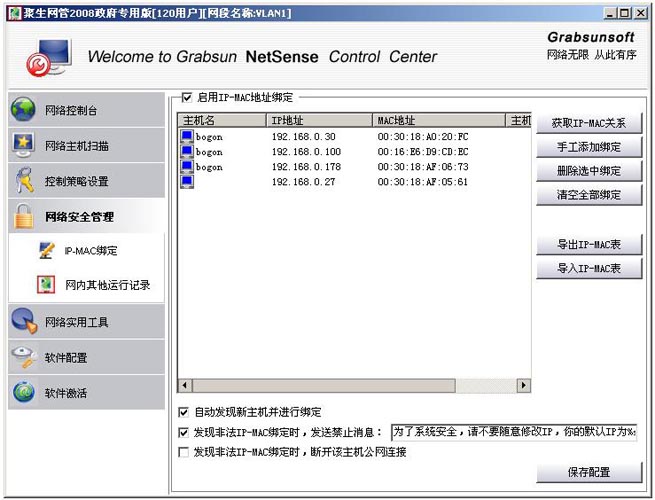Select MAC address 00:16:E6:D9:CD:EC
This screenshot has width=655, height=500.
click(x=423, y=152)
